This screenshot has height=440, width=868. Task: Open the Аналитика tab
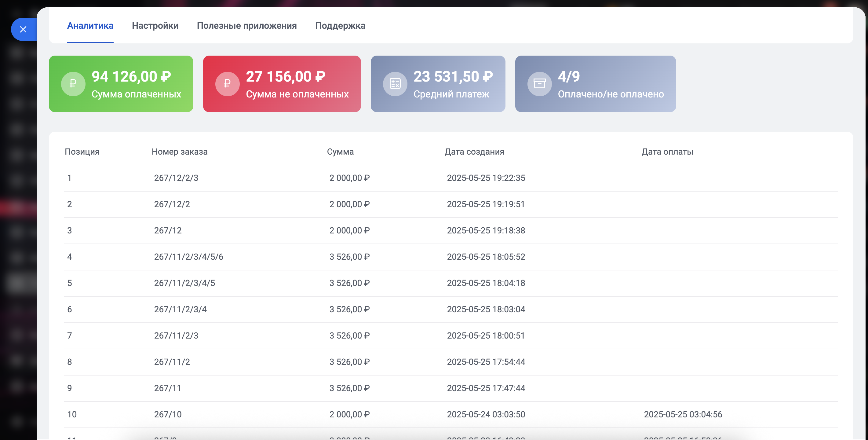[90, 26]
